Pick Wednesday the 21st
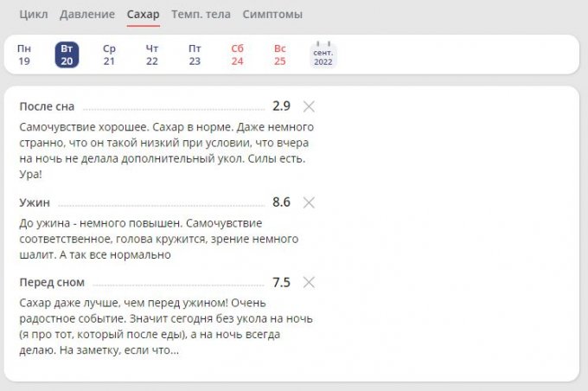This screenshot has width=588, height=391. tap(109, 55)
